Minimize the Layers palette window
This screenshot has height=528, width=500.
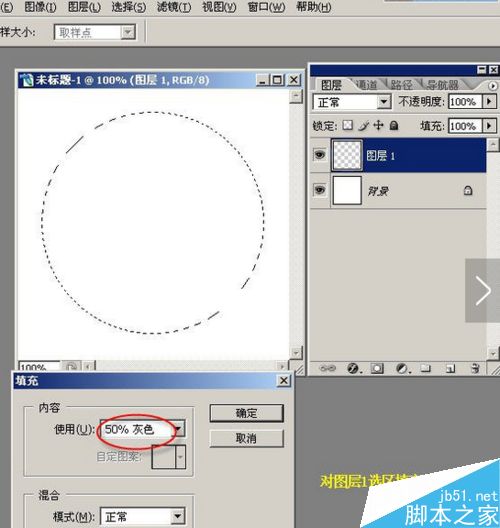pyautogui.click(x=482, y=70)
